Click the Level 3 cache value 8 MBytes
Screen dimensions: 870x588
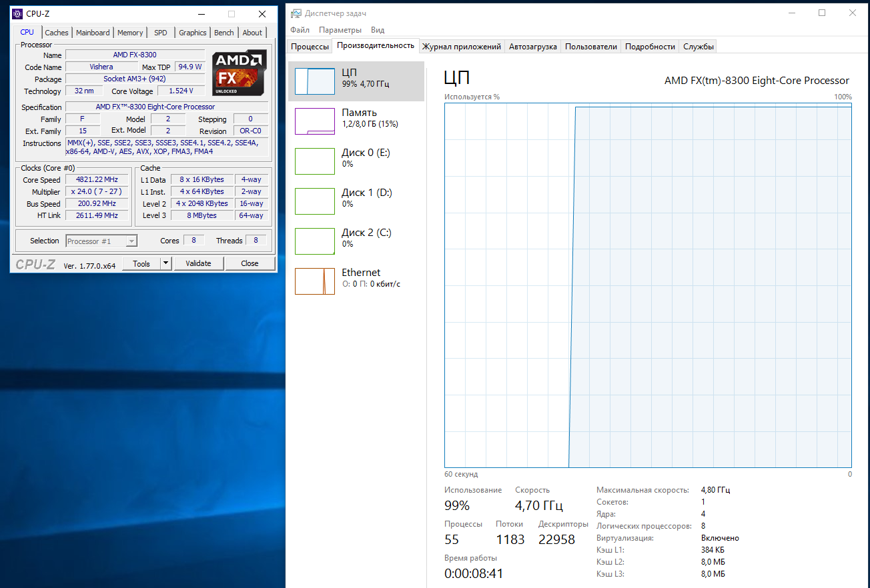[x=203, y=216]
